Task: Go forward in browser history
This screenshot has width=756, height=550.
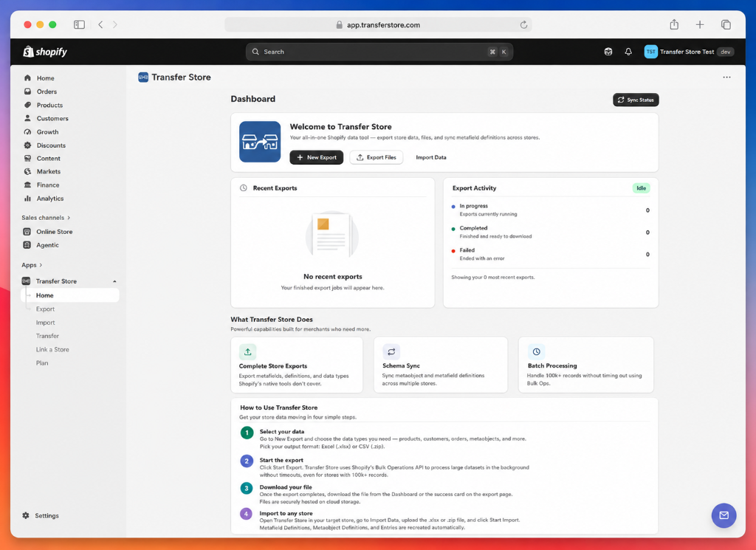Action: point(114,24)
